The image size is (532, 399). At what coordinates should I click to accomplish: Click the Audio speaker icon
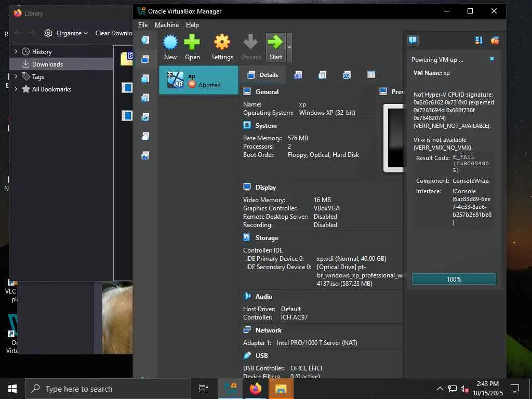247,296
